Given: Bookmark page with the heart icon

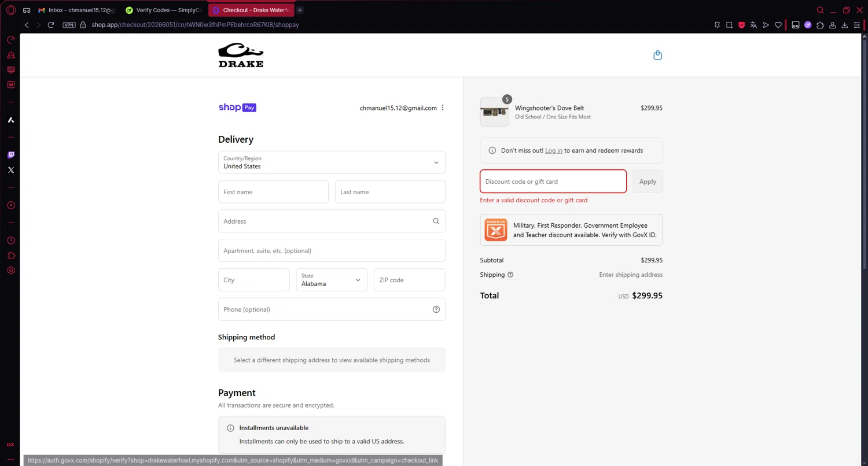Looking at the screenshot, I should (778, 25).
